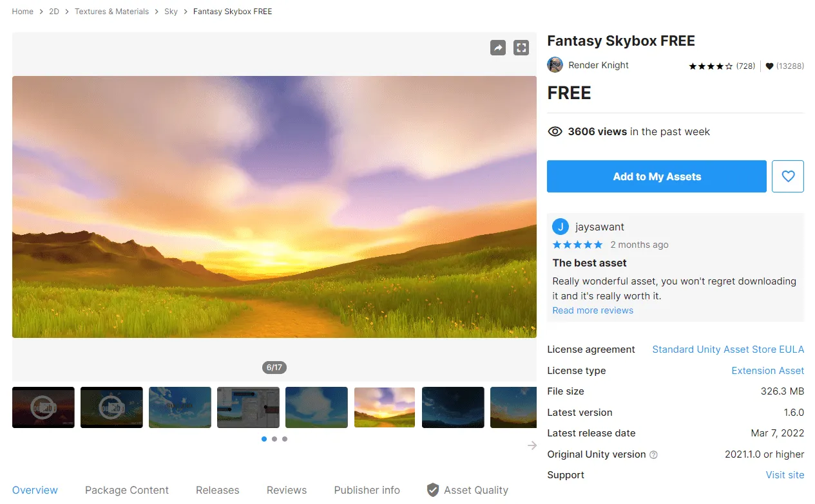Open the Standard Unity Asset Store EULA link

tap(728, 350)
